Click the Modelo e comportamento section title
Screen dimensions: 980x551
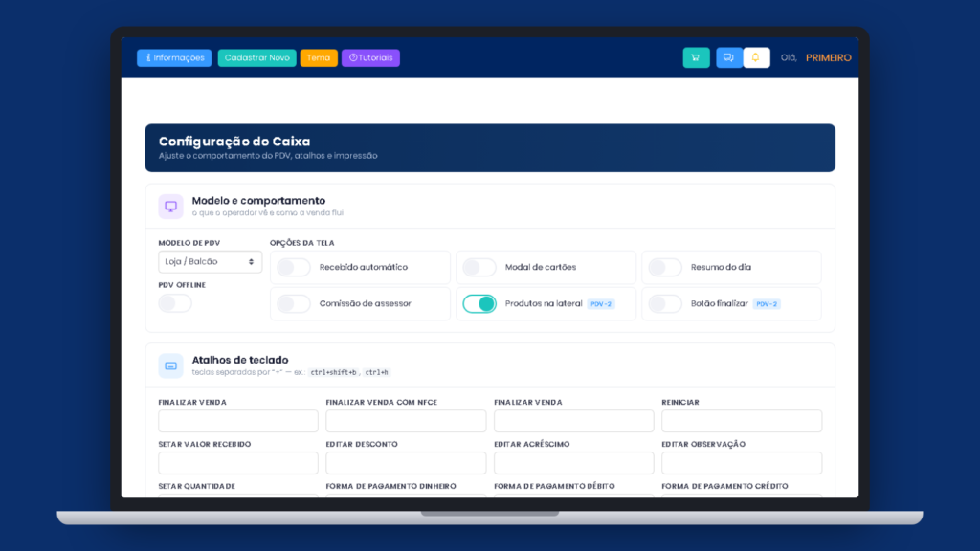[258, 201]
